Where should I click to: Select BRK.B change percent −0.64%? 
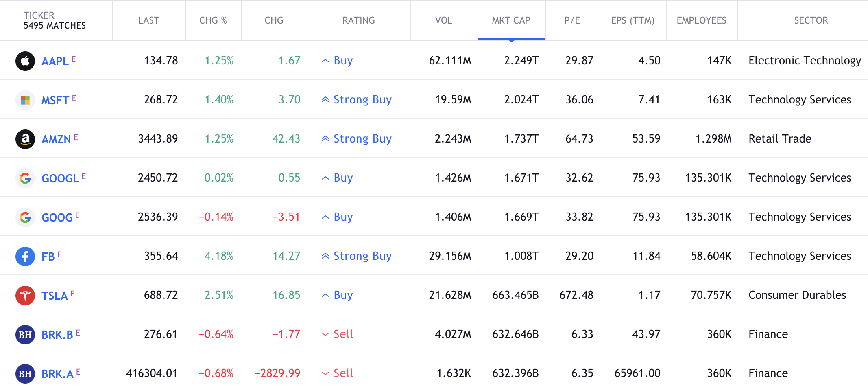[x=216, y=334]
